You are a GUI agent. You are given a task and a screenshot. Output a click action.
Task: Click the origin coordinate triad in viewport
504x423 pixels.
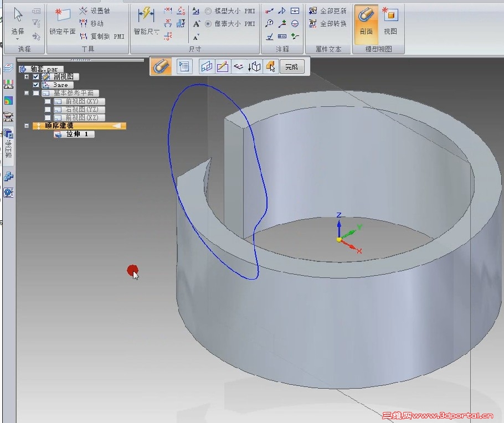[349, 234]
